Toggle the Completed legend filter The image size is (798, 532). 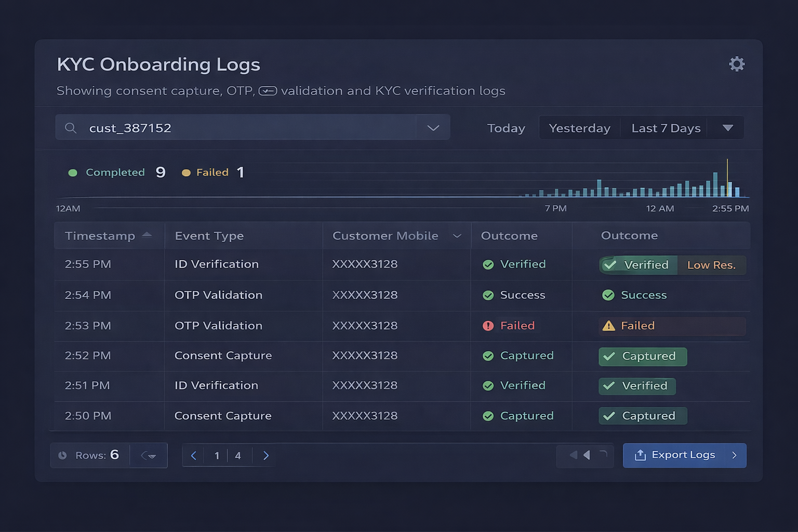click(107, 172)
